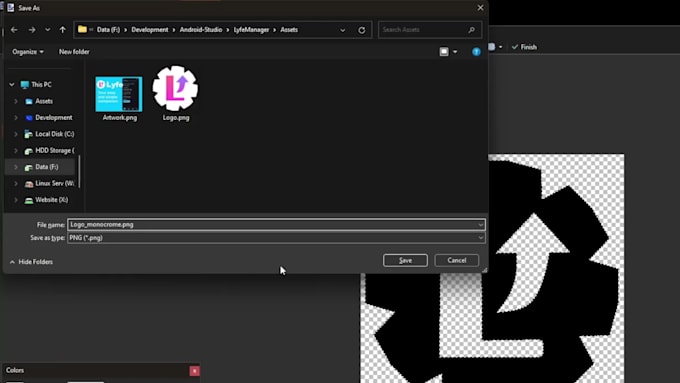
Task: Expand Linux Serv (W:) node
Action: pyautogui.click(x=16, y=183)
